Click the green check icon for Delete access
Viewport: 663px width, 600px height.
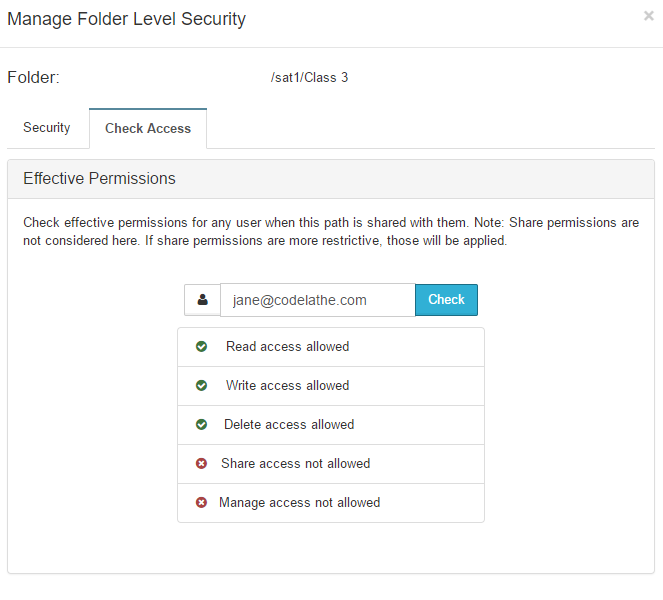click(x=201, y=425)
